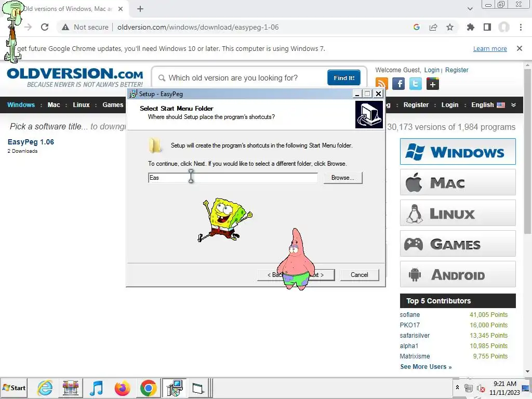Dismiss the Chrome update notification bar
The image size is (532, 399).
tap(520, 48)
